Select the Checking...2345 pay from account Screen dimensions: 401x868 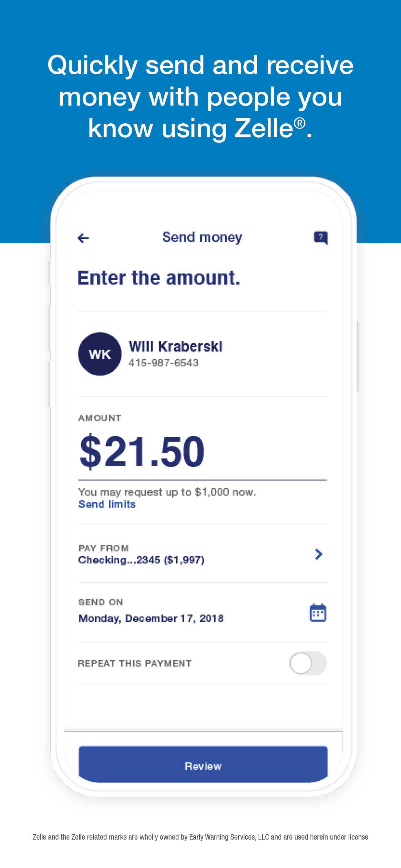click(x=141, y=560)
